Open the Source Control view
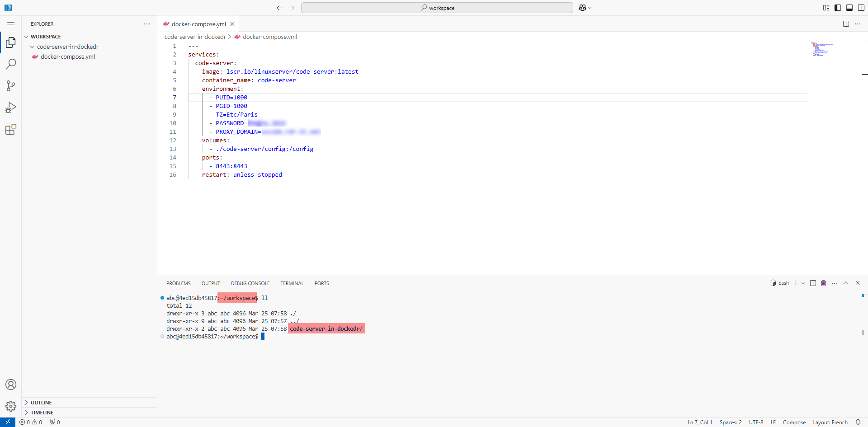Image resolution: width=868 pixels, height=427 pixels. [11, 86]
